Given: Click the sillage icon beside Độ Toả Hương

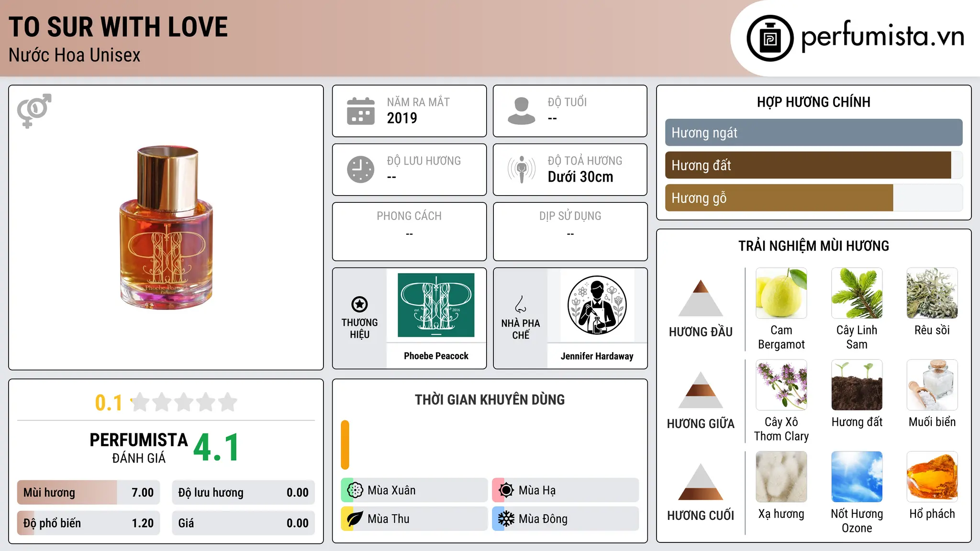Looking at the screenshot, I should coord(522,169).
